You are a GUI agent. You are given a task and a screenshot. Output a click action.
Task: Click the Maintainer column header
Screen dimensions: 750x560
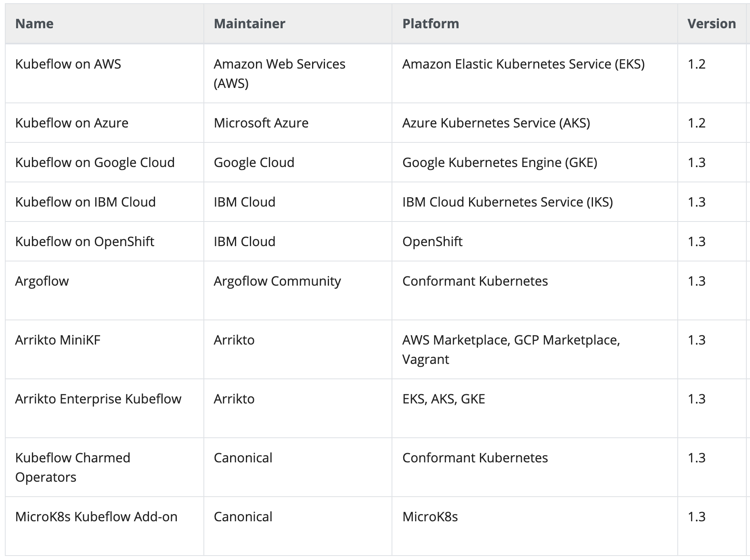[298, 24]
